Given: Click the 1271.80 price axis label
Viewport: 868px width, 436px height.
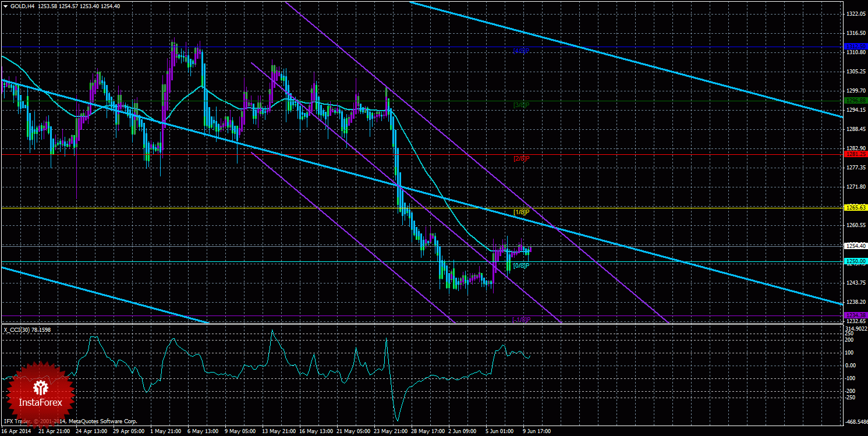Looking at the screenshot, I should tap(856, 187).
